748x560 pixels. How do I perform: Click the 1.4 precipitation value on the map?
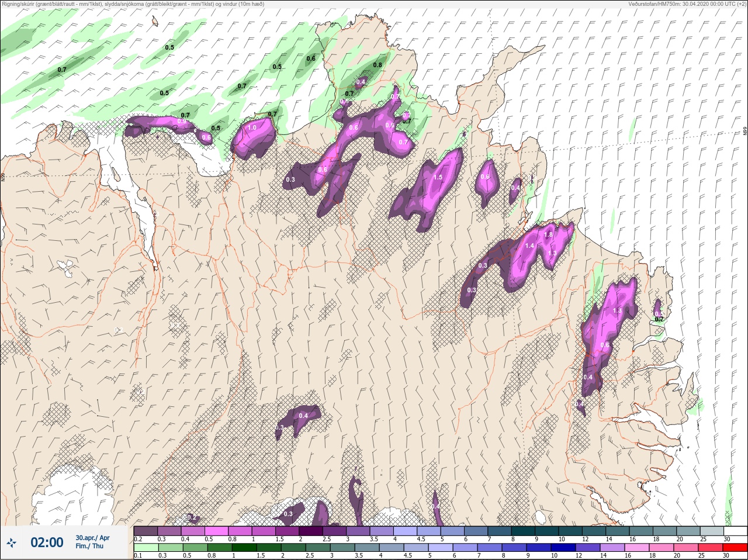coord(529,246)
